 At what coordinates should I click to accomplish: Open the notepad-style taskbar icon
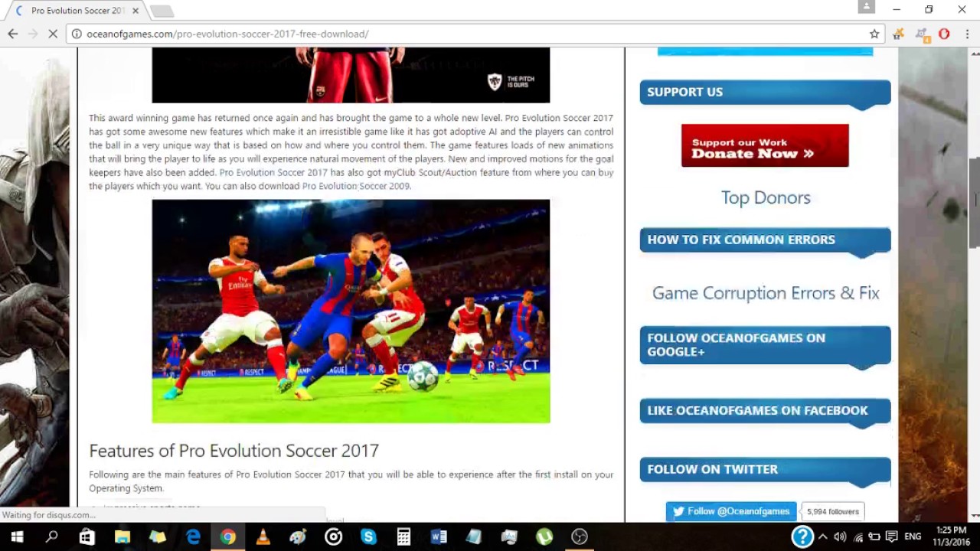(474, 536)
